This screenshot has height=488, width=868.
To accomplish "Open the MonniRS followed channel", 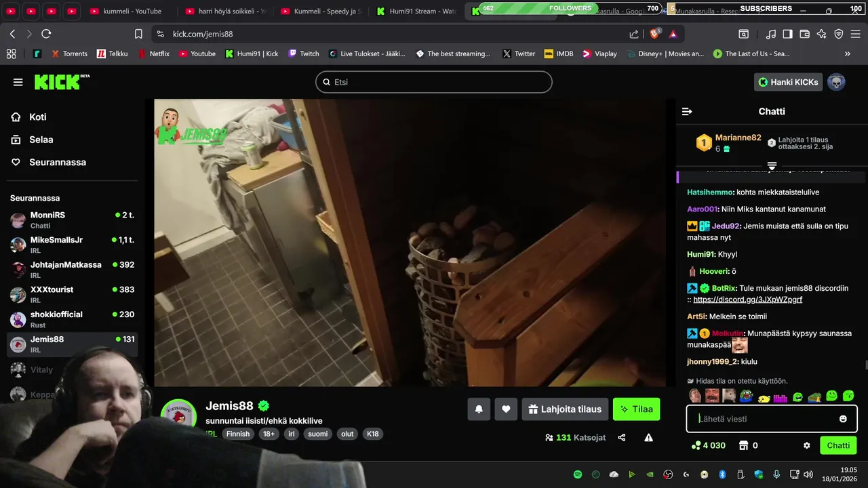I will click(x=72, y=220).
